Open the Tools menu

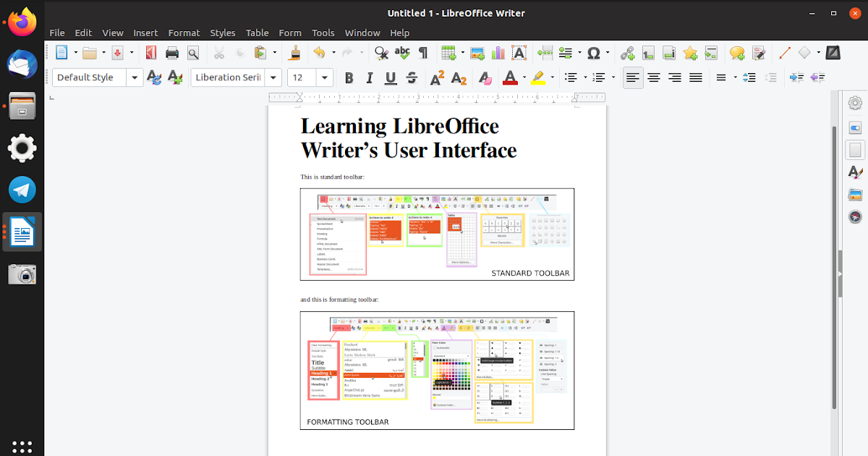point(323,33)
